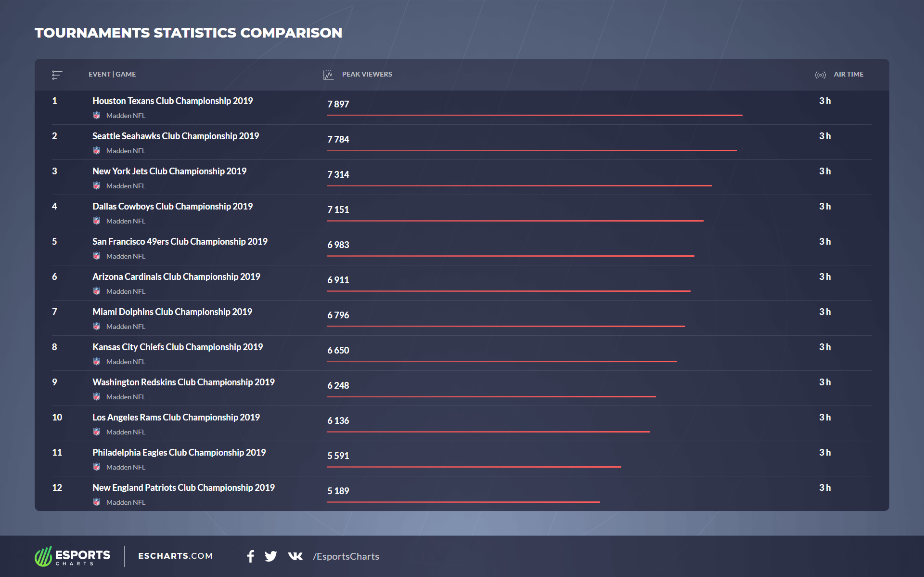The image size is (924, 577).
Task: Click Madden NFL icon under Houston Texans
Action: (97, 116)
